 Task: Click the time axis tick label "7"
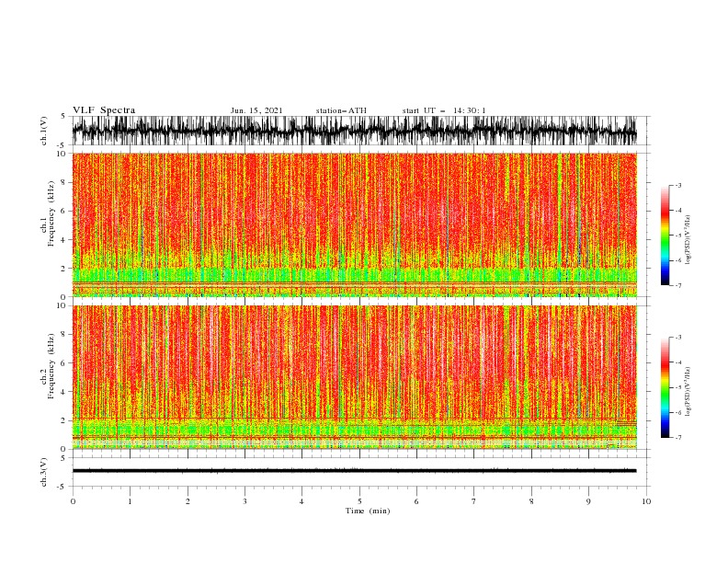coord(474,501)
